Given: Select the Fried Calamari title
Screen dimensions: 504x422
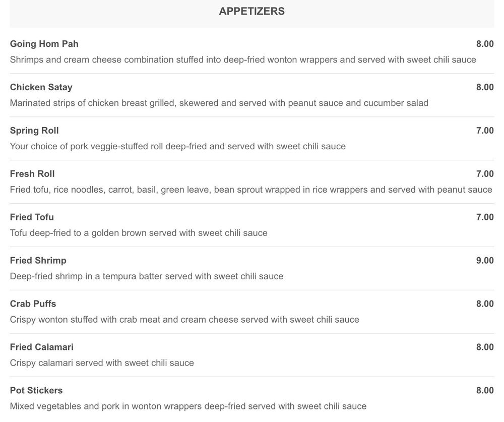Looking at the screenshot, I should click(x=42, y=347).
